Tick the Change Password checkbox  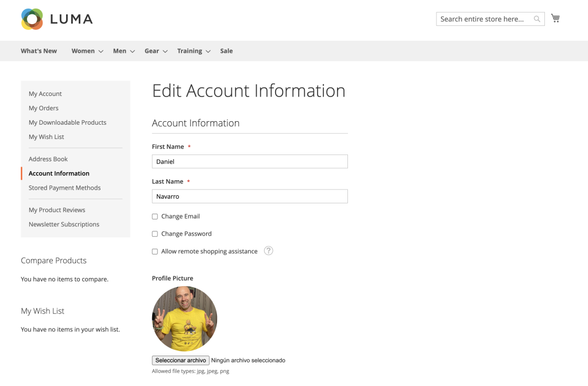click(x=155, y=234)
